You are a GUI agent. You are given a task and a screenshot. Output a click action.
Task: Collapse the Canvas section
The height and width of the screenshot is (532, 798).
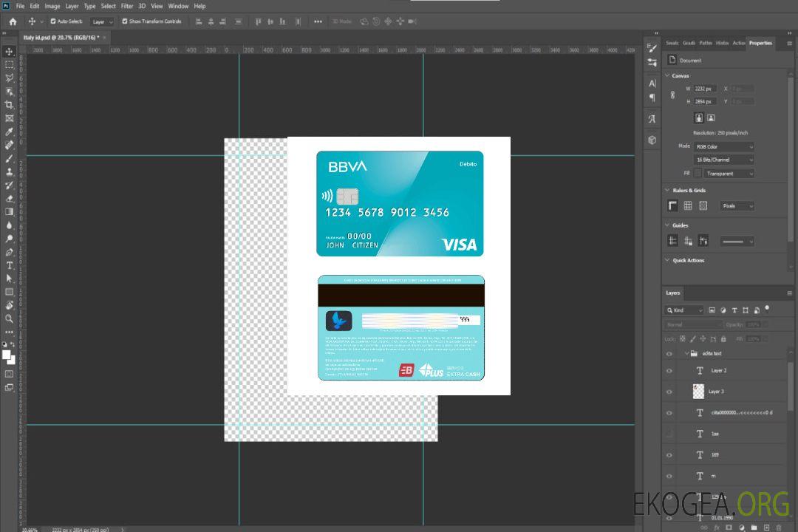pos(667,75)
